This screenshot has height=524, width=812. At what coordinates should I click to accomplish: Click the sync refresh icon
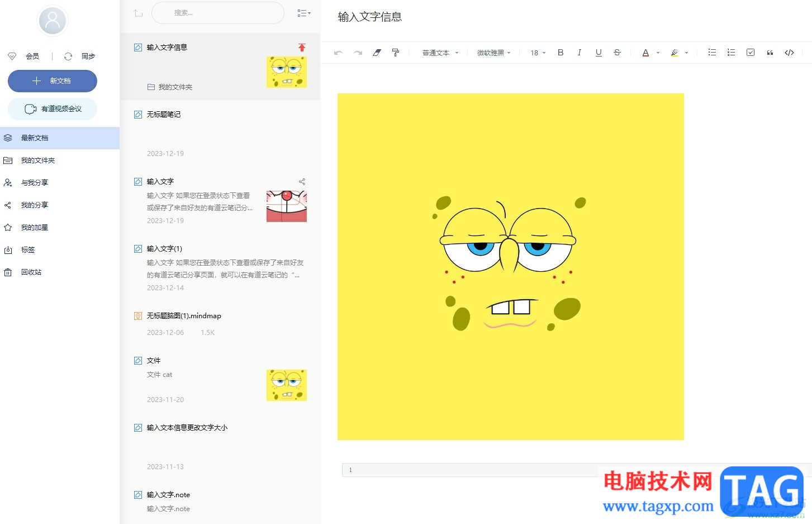click(x=68, y=56)
